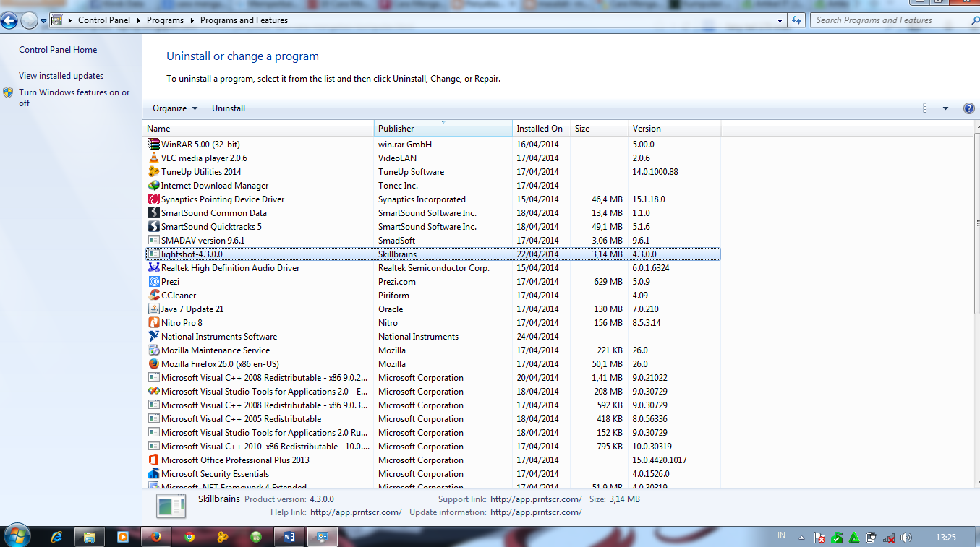Select Mozilla Maintenance Service entry

click(x=433, y=350)
